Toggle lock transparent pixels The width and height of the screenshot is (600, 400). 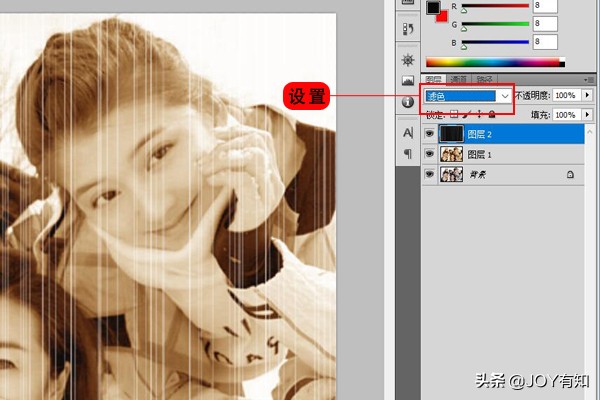pos(454,114)
